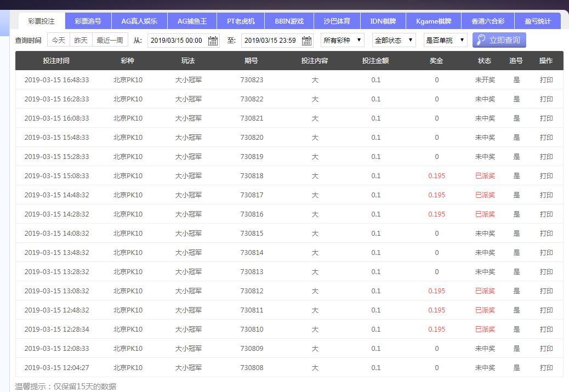This screenshot has width=569, height=392.
Task: Click the 追号 column header
Action: tap(516, 61)
